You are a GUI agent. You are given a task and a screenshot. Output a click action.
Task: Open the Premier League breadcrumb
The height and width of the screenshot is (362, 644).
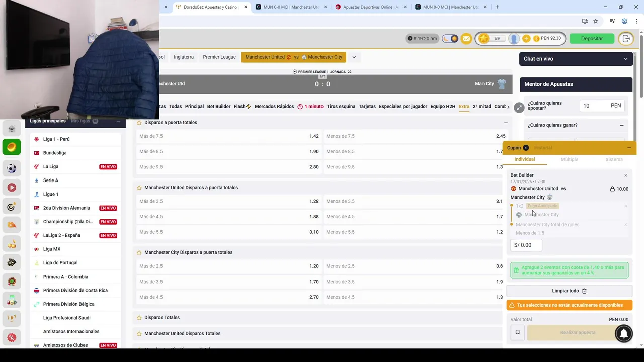219,57
